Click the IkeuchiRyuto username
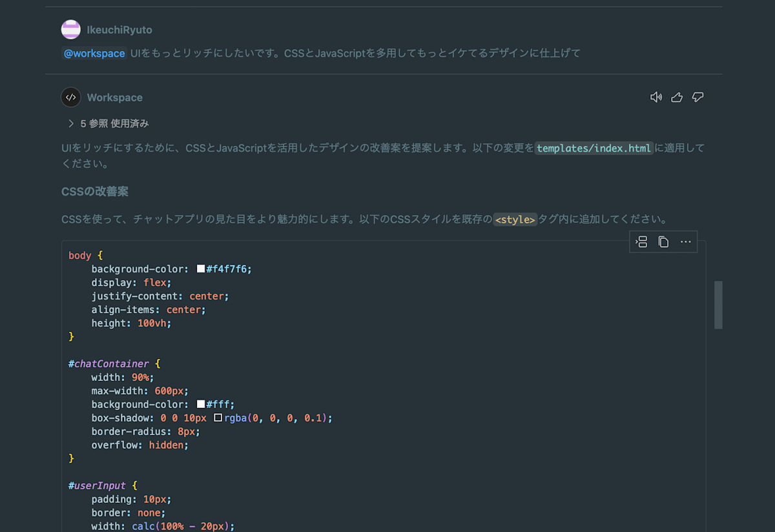 point(119,30)
